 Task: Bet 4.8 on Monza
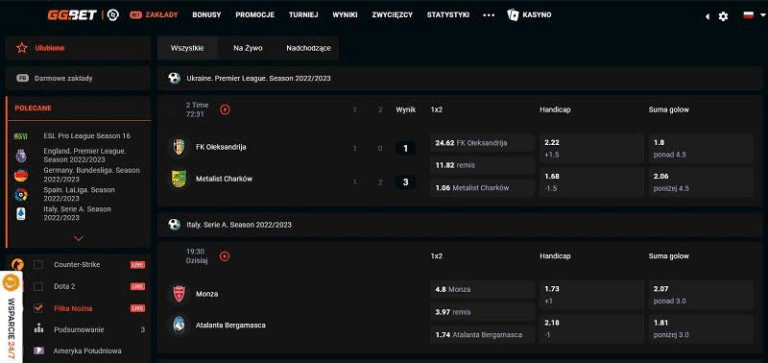click(x=482, y=290)
